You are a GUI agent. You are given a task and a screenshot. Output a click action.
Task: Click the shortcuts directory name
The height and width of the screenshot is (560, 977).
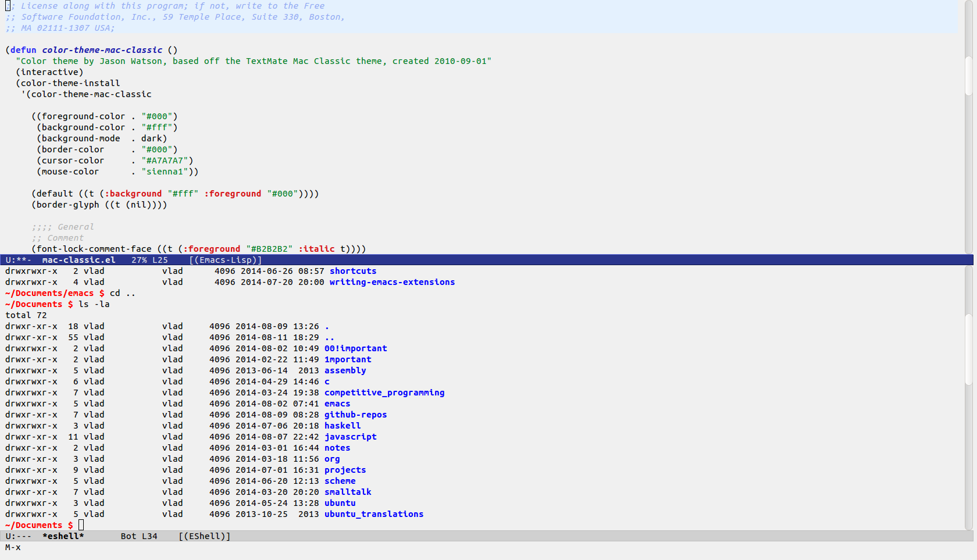click(x=352, y=271)
